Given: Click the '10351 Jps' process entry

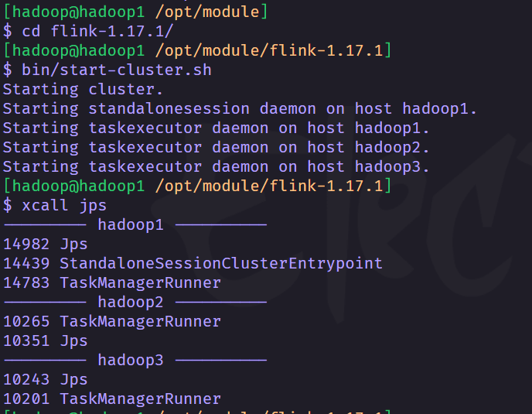Looking at the screenshot, I should point(46,341).
